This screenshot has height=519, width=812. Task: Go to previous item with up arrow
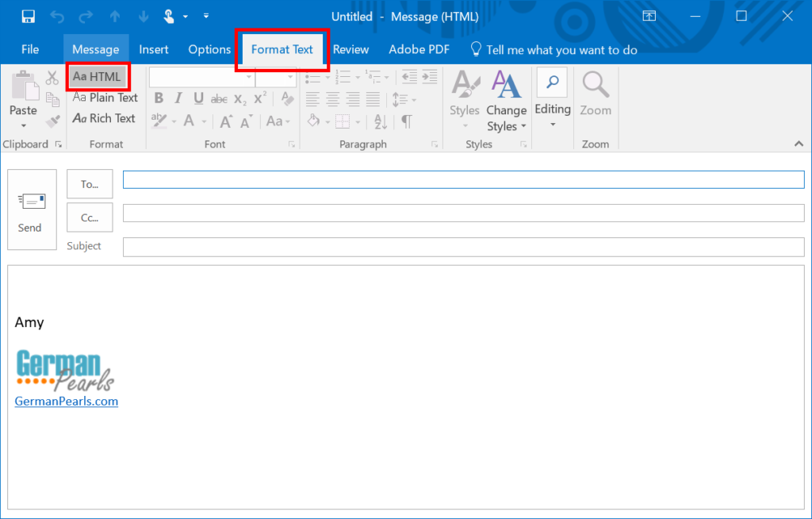pyautogui.click(x=115, y=17)
